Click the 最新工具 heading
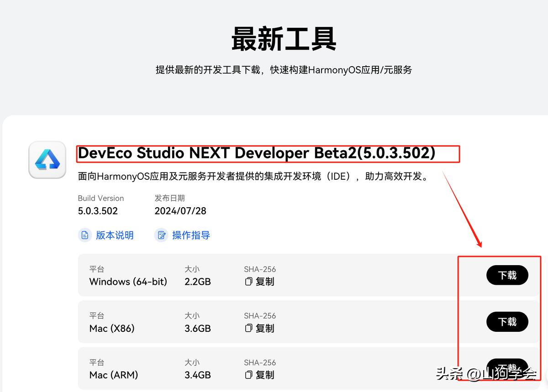 (284, 39)
